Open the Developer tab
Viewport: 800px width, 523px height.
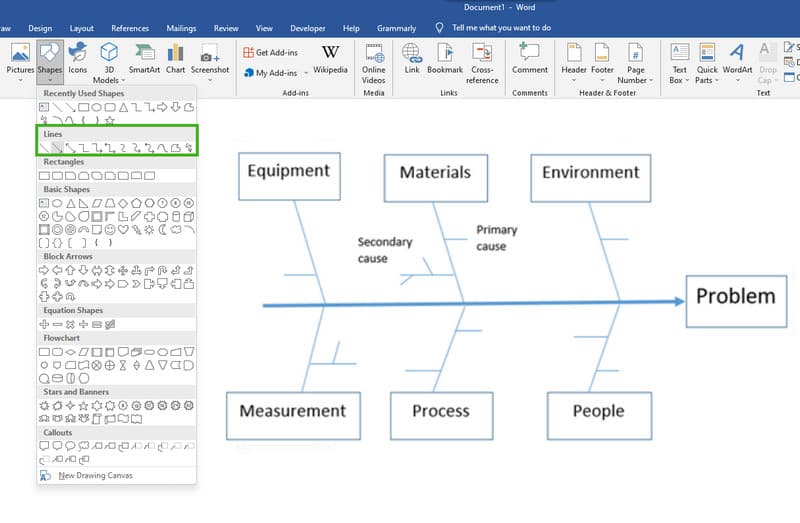pyautogui.click(x=308, y=29)
